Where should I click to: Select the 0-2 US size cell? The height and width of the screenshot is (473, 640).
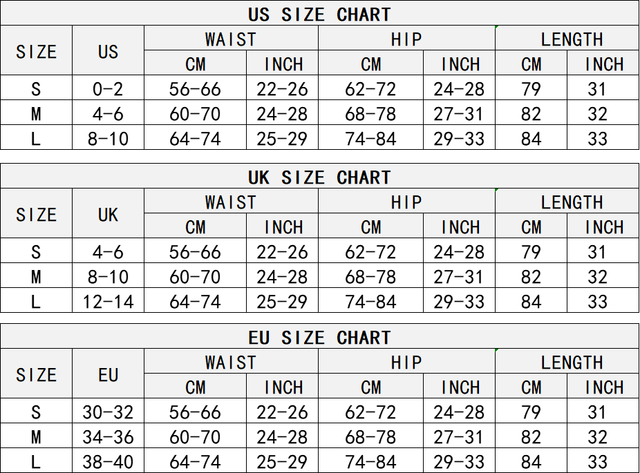click(x=108, y=90)
